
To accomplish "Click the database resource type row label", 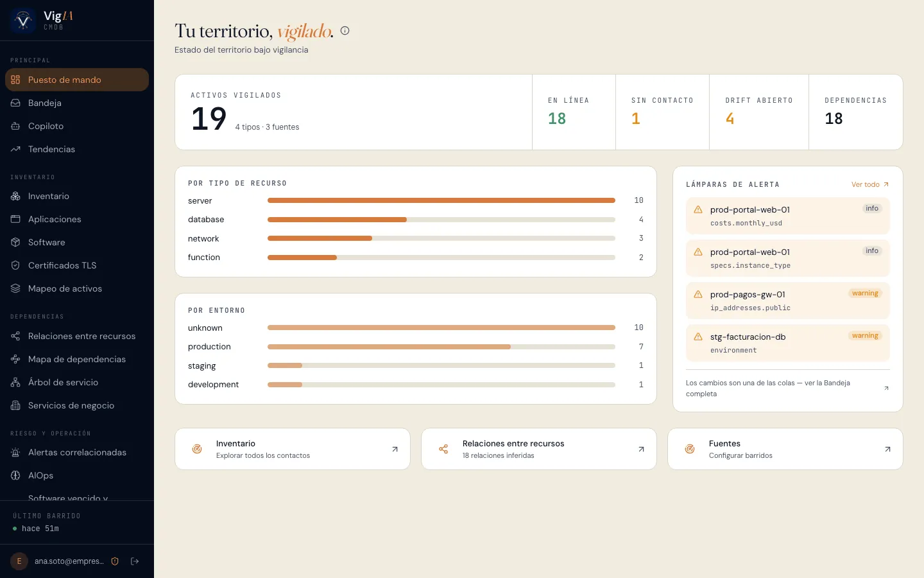I will 206,220.
